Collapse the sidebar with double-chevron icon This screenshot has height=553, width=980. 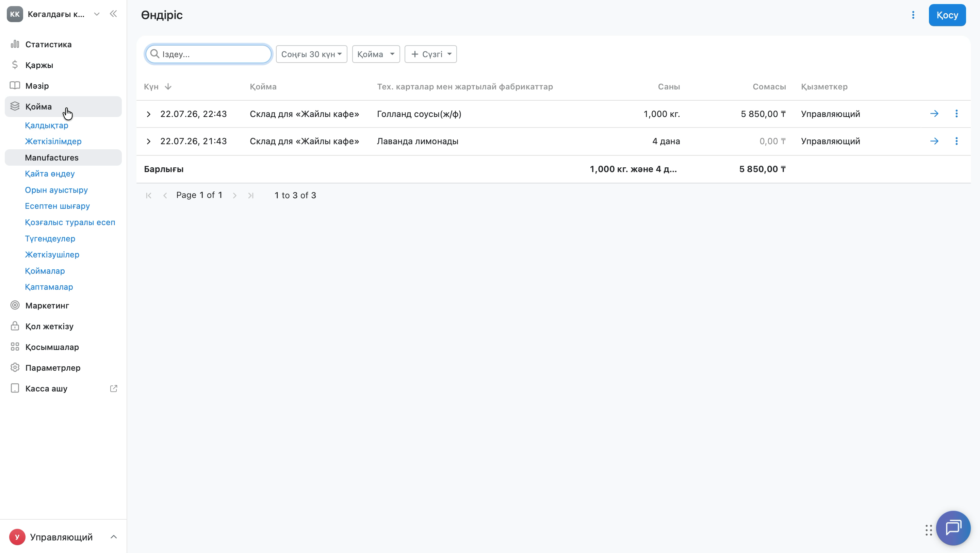(x=113, y=14)
